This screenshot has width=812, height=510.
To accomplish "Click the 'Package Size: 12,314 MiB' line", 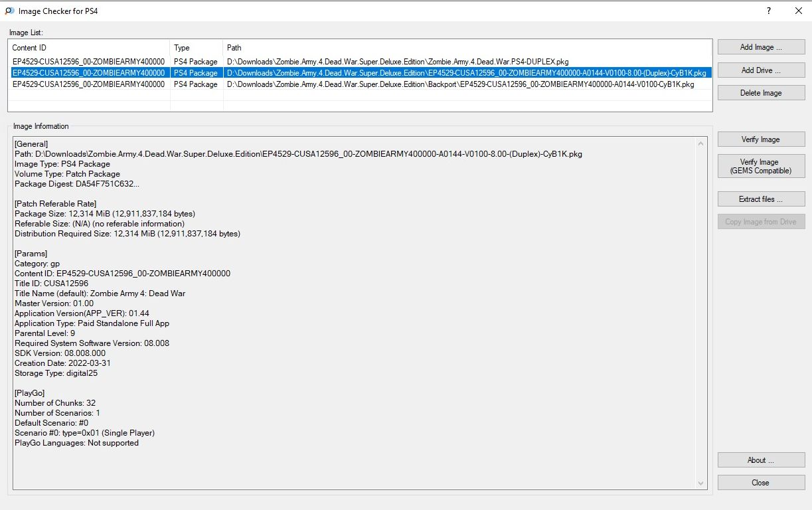I will (x=105, y=214).
